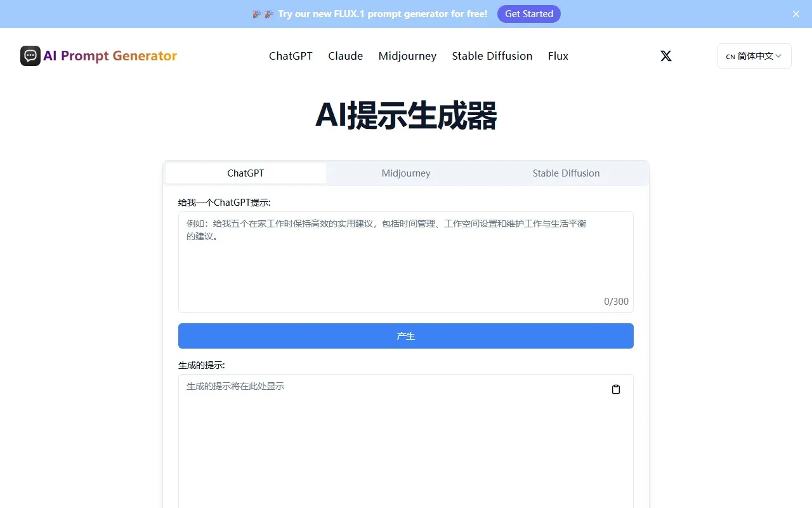Click inside the ChatGPT prompt input box

tap(405, 262)
